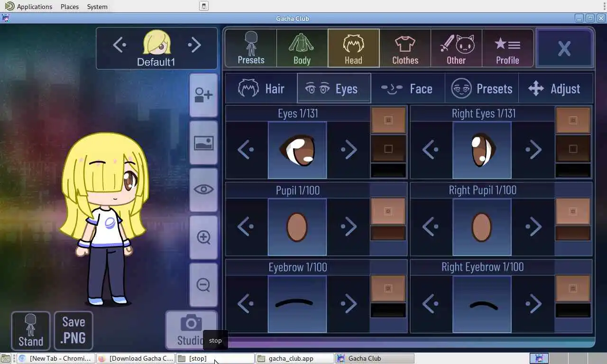Image resolution: width=607 pixels, height=364 pixels.
Task: Next Eyebrow style arrow
Action: point(348,303)
